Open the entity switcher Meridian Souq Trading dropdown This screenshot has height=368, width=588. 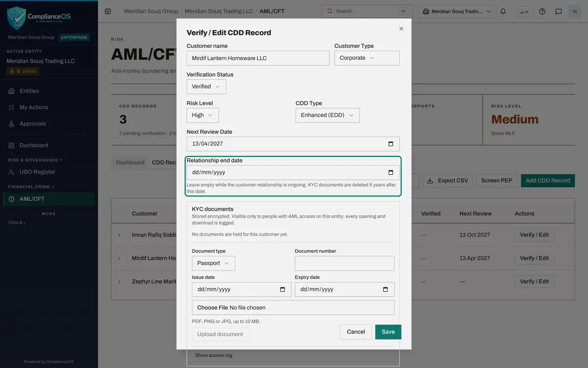(458, 11)
